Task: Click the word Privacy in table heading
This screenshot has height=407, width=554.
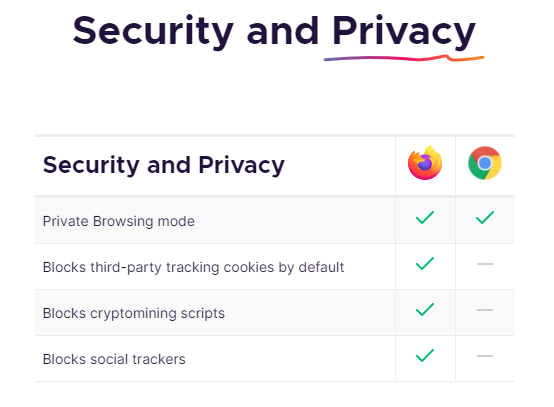Action: click(241, 165)
